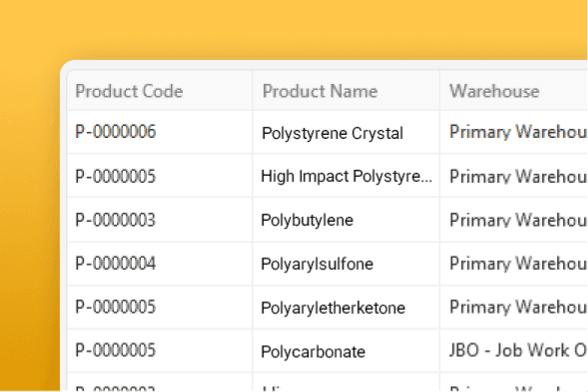
Task: Click product code P-0000004
Action: coord(116,263)
